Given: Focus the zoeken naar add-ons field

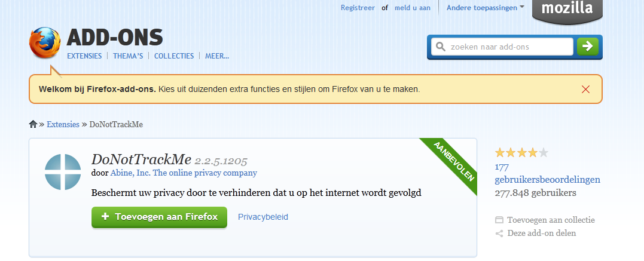Looking at the screenshot, I should click(x=508, y=47).
